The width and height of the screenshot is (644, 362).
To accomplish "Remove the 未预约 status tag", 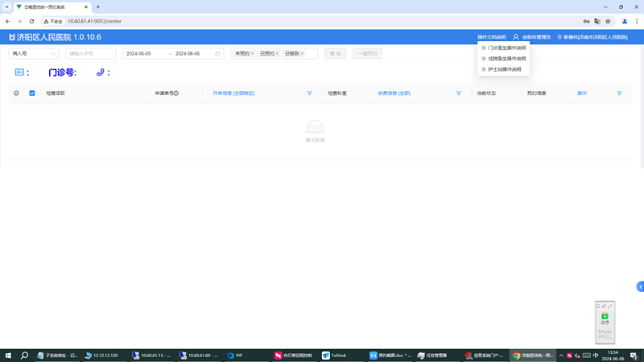I will [252, 54].
